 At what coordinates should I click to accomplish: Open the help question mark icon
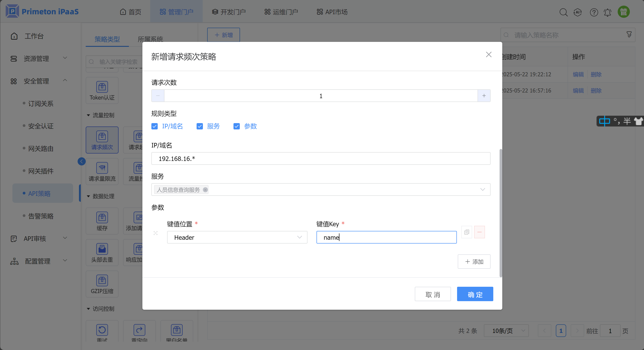coord(594,12)
